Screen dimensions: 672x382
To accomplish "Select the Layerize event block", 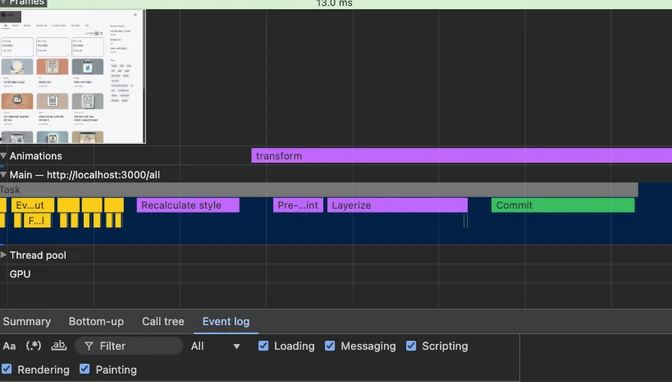I will [397, 205].
